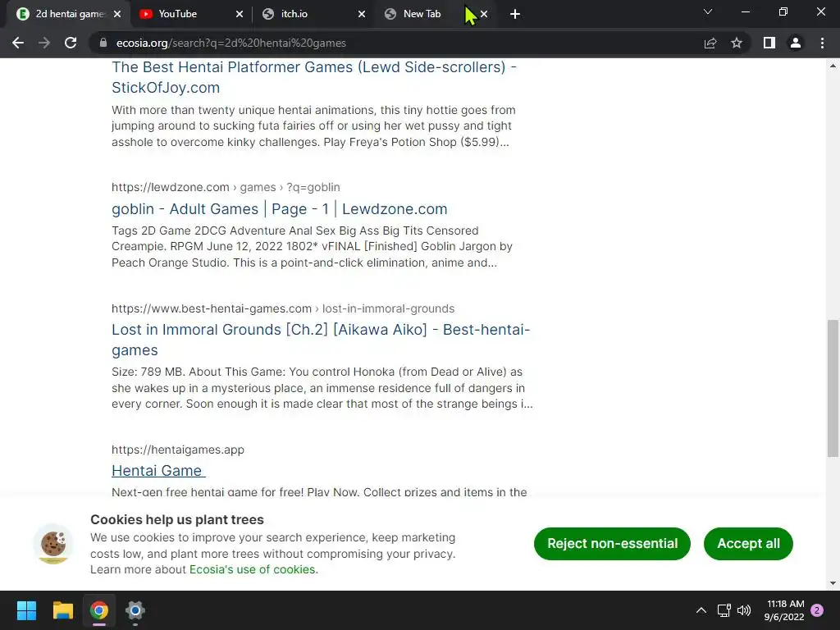View site information via the lock icon
This screenshot has height=630, width=840.
click(103, 43)
